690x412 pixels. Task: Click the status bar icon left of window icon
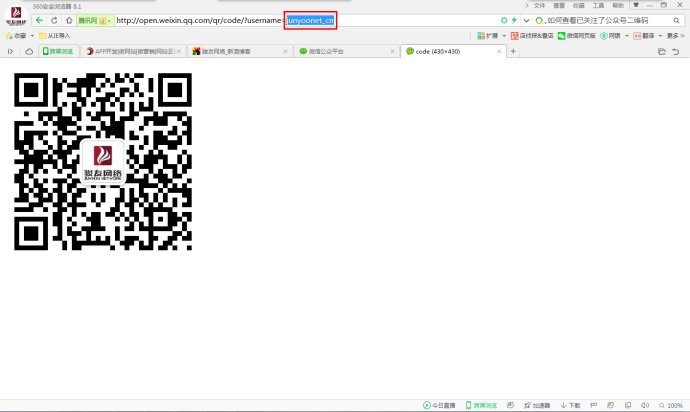(x=610, y=405)
